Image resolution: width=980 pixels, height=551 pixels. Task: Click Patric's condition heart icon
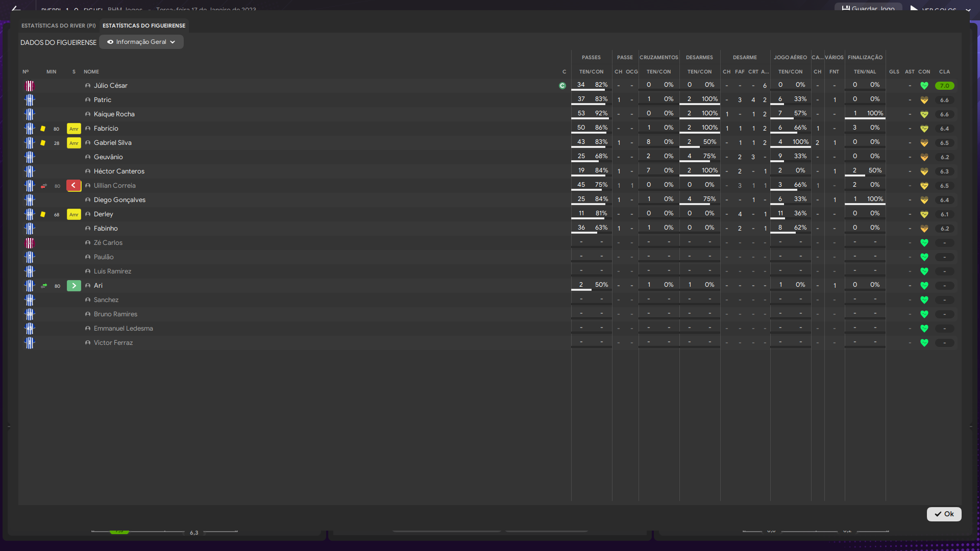(x=924, y=100)
